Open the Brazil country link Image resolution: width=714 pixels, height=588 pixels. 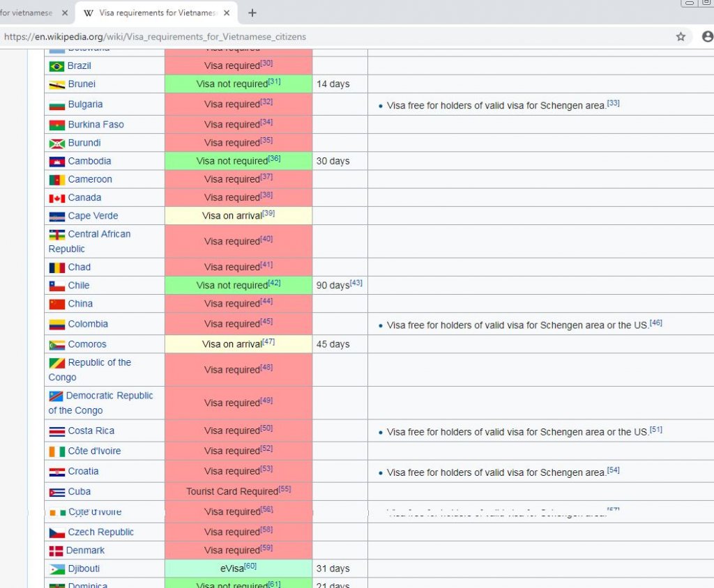[x=79, y=65]
